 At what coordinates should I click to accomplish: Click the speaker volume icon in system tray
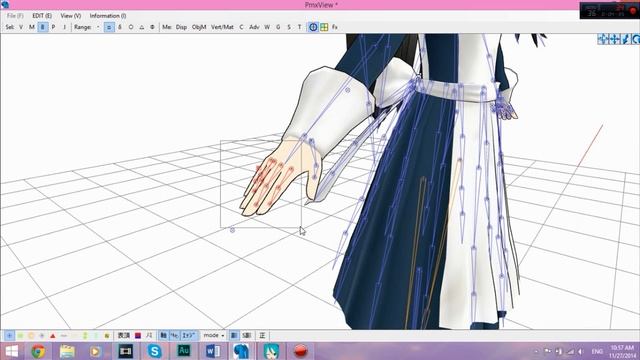tap(580, 351)
